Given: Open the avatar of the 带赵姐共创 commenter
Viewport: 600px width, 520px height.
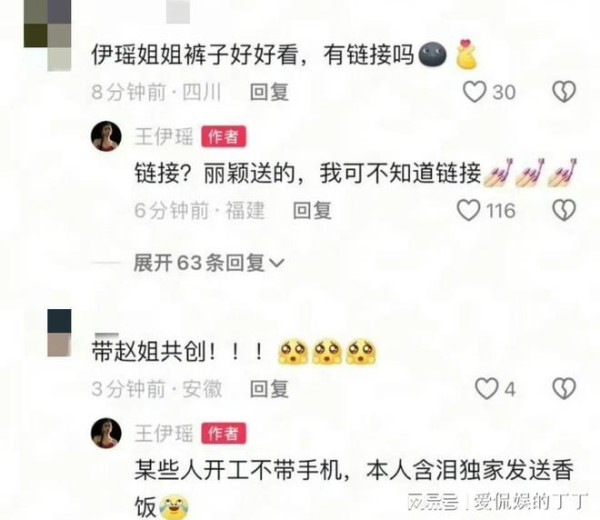Looking at the screenshot, I should [x=59, y=333].
